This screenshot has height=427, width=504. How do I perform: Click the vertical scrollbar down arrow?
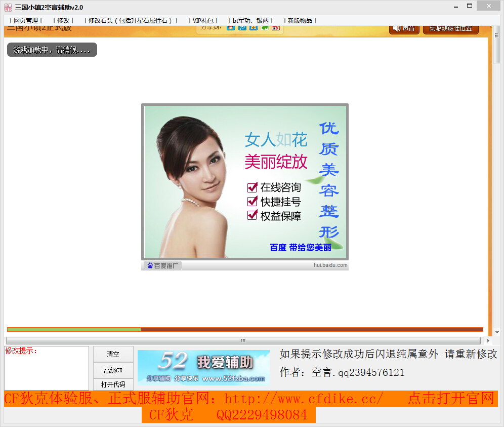(x=497, y=332)
